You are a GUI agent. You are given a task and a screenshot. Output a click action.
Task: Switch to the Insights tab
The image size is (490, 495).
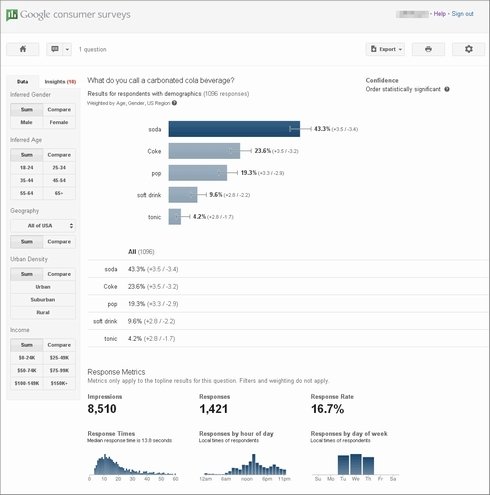(60, 82)
